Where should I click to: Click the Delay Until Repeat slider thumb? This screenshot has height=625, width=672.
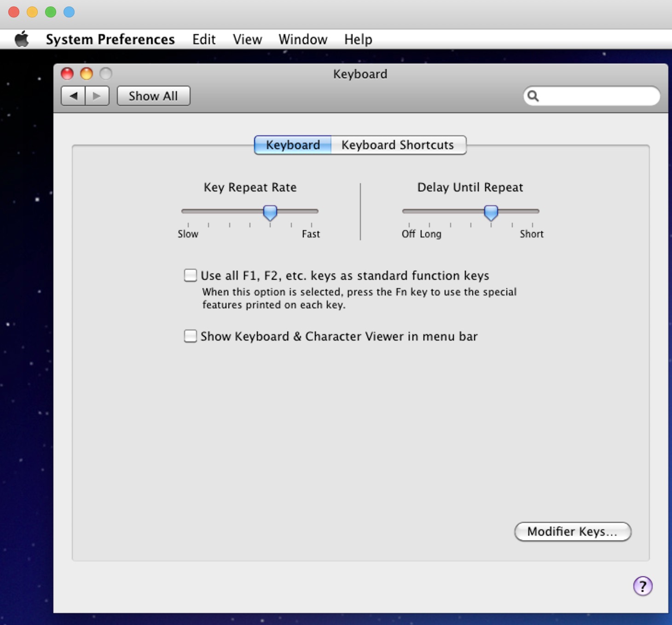click(491, 213)
